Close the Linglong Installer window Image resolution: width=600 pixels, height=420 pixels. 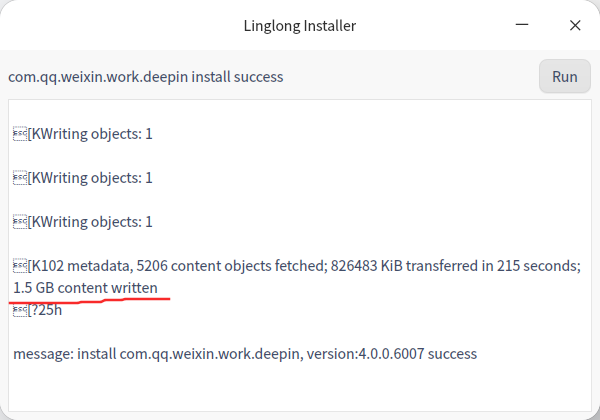[574, 25]
